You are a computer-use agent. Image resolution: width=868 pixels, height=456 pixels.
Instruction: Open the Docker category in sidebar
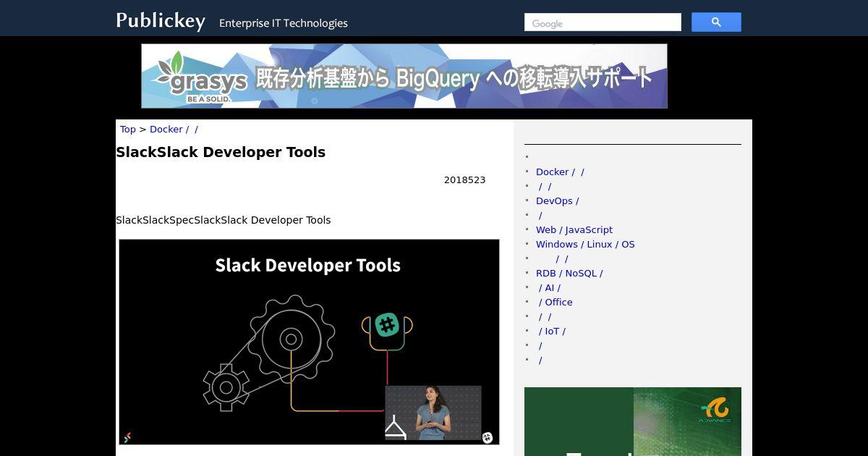pos(560,172)
